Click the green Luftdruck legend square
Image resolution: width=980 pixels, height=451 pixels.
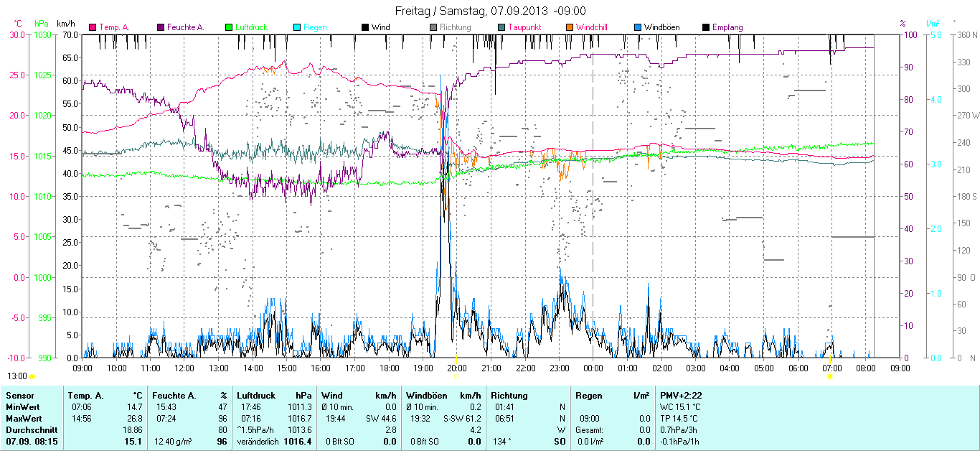[229, 27]
